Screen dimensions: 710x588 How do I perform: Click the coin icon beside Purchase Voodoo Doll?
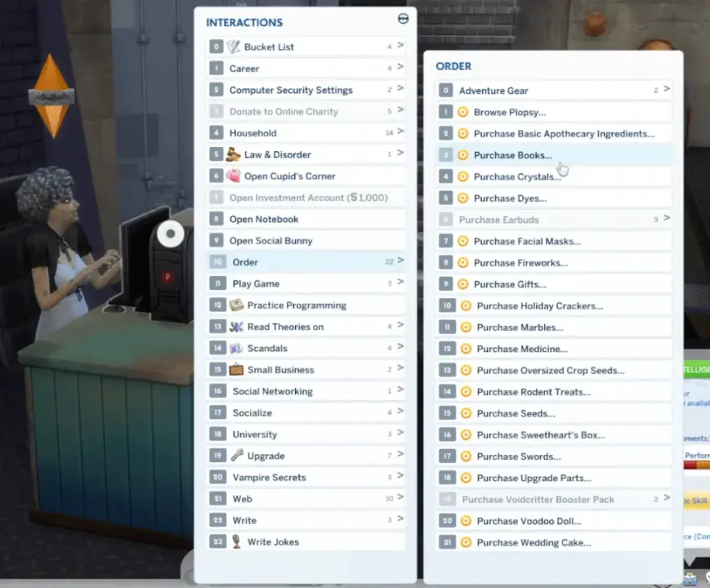click(x=466, y=520)
